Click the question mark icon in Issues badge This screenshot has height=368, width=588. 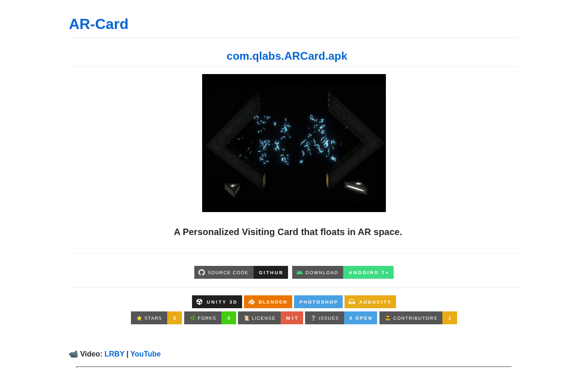313,318
